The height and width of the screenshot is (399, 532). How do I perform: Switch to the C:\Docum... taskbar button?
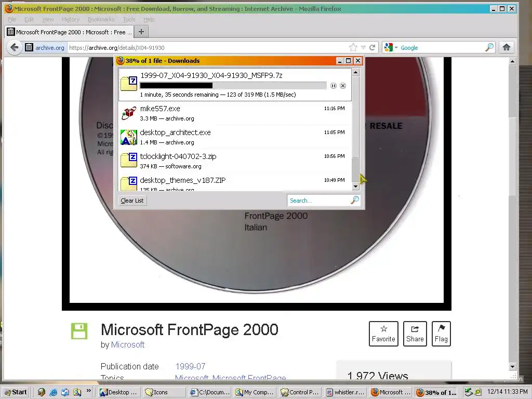[x=209, y=392]
